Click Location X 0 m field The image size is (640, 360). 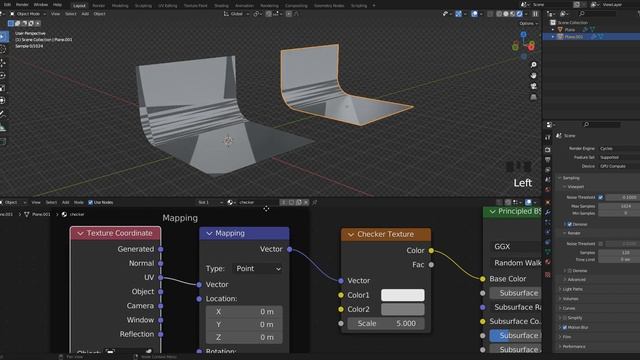point(244,311)
